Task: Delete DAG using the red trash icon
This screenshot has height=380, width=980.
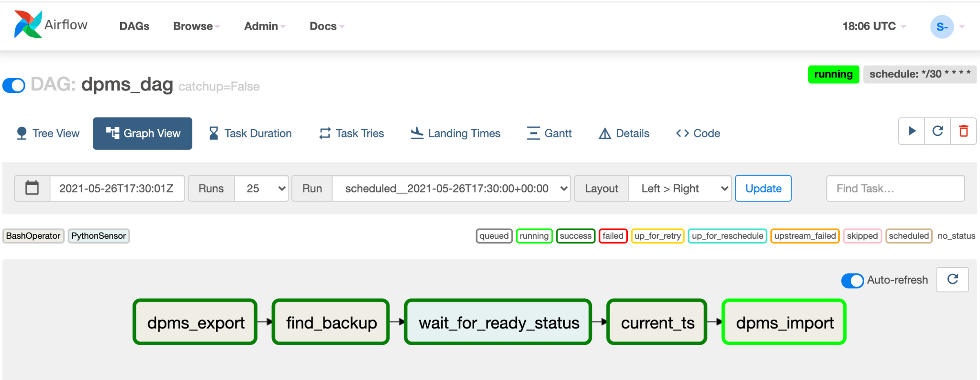Action: click(x=963, y=131)
